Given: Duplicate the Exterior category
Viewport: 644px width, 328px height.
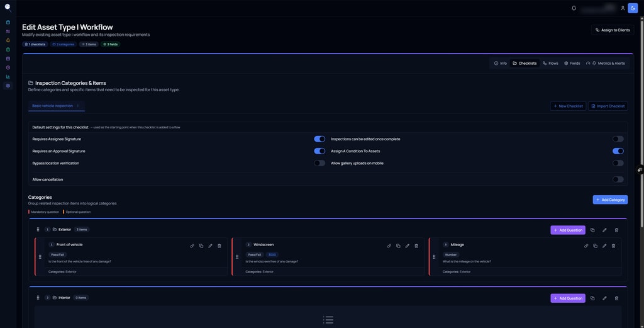Looking at the screenshot, I should (x=592, y=230).
